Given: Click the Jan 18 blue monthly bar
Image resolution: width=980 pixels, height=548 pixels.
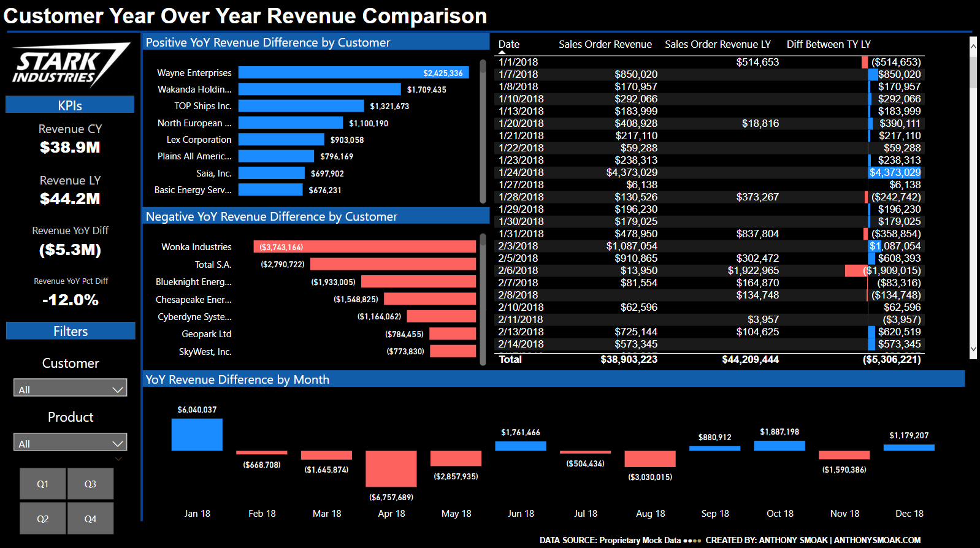Looking at the screenshot, I should click(x=197, y=435).
